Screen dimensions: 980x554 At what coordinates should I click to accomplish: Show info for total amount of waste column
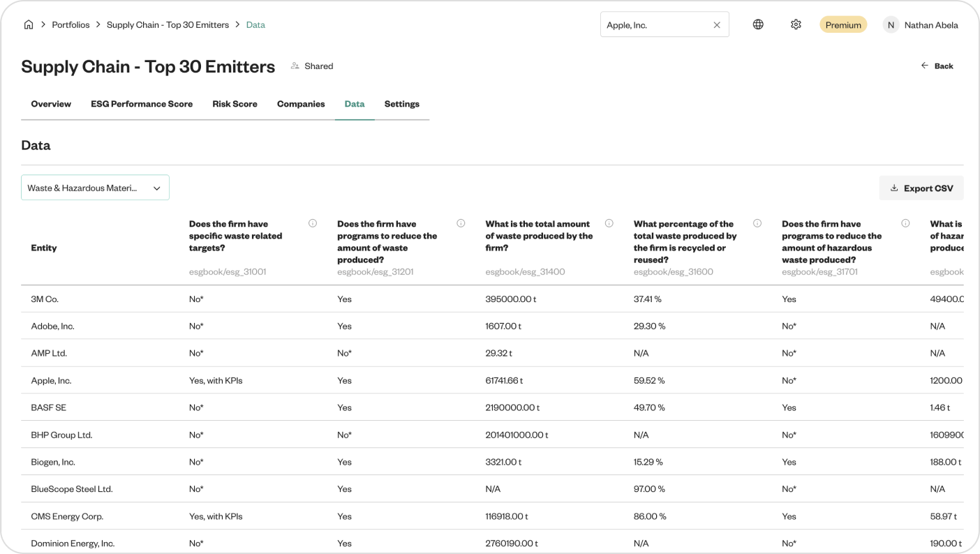click(x=609, y=223)
